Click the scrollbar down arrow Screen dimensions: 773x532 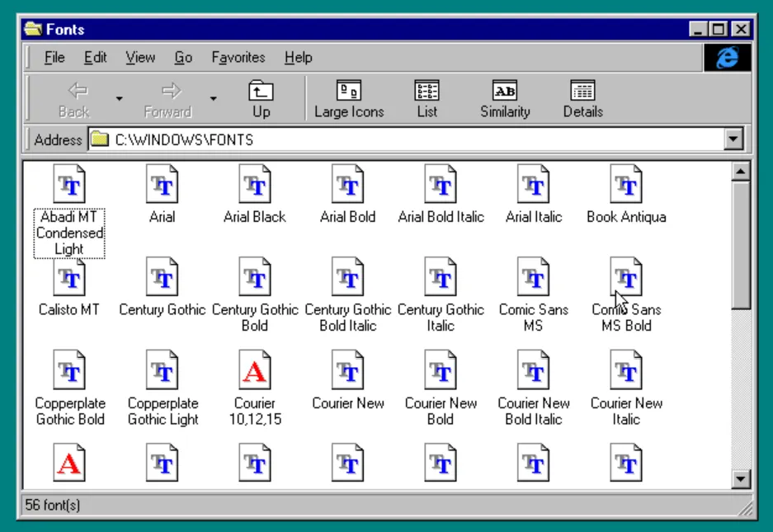740,478
